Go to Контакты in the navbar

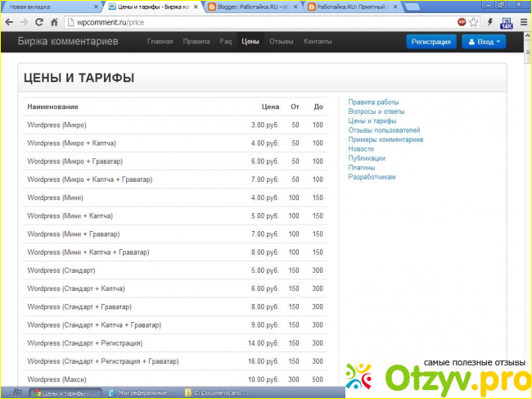(318, 41)
